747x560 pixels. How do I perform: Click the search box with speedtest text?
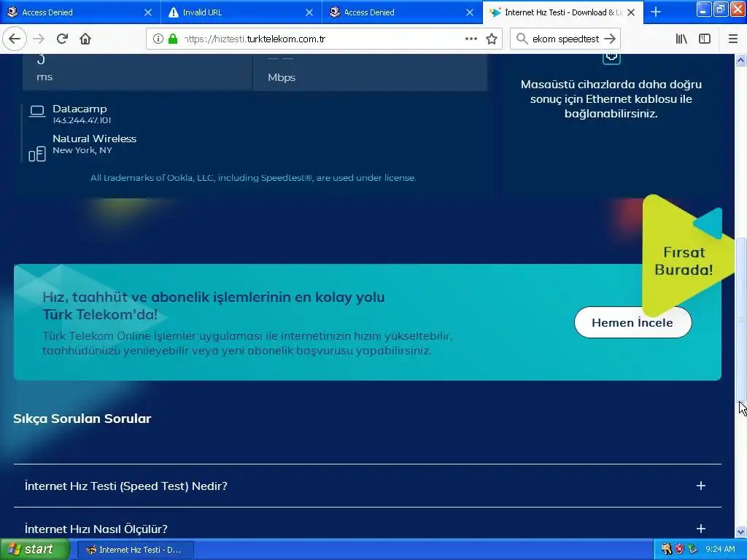[x=565, y=39]
